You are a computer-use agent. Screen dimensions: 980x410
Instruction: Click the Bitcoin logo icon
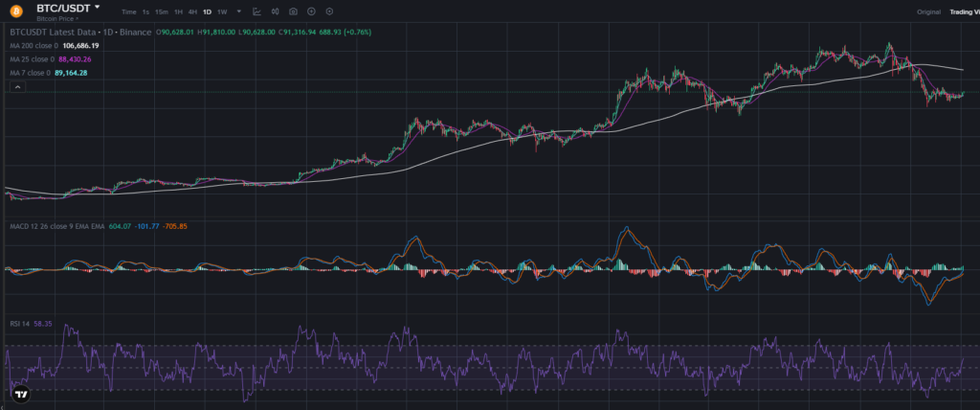[16, 11]
